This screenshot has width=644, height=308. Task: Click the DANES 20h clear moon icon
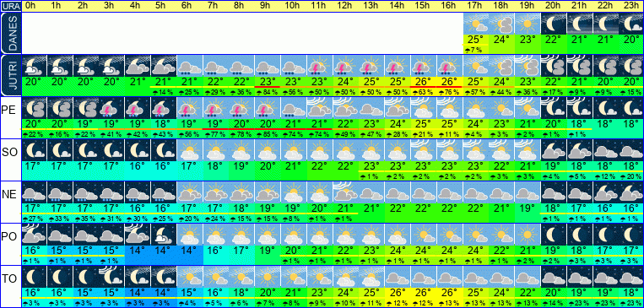coord(554,24)
